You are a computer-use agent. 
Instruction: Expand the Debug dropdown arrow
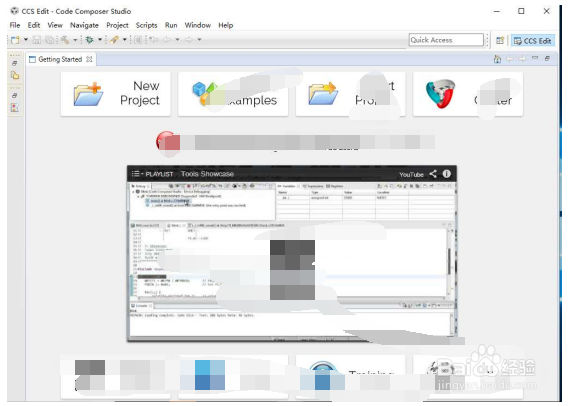(100, 40)
